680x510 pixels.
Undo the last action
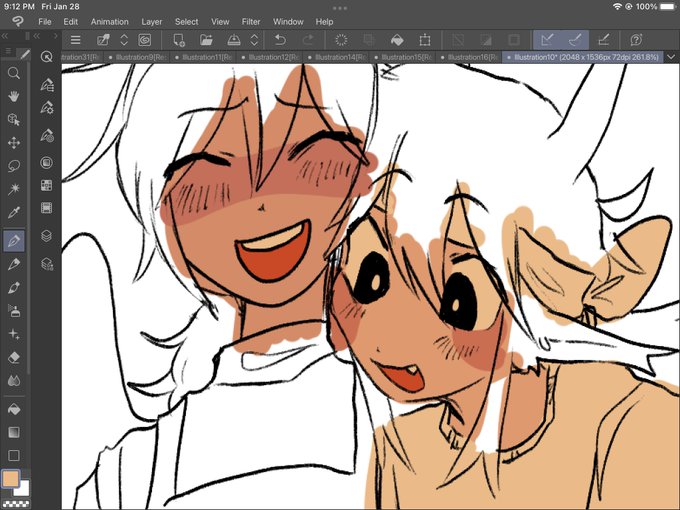pos(280,40)
